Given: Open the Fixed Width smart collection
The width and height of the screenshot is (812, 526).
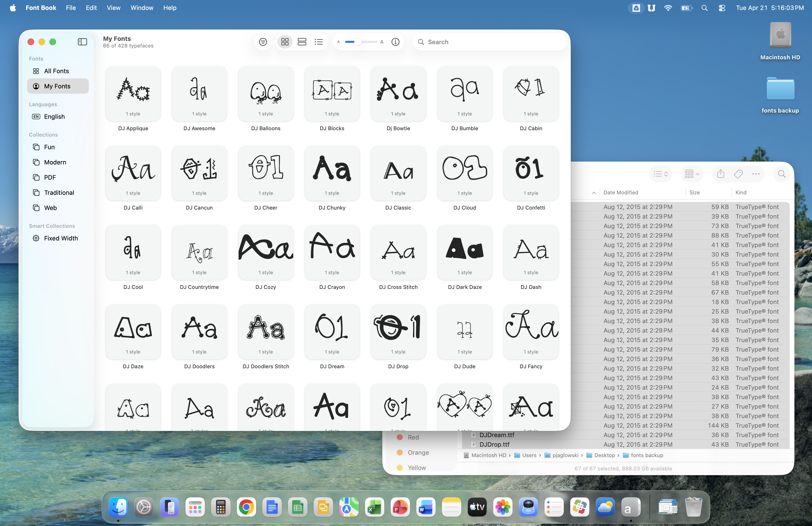Looking at the screenshot, I should pyautogui.click(x=61, y=238).
